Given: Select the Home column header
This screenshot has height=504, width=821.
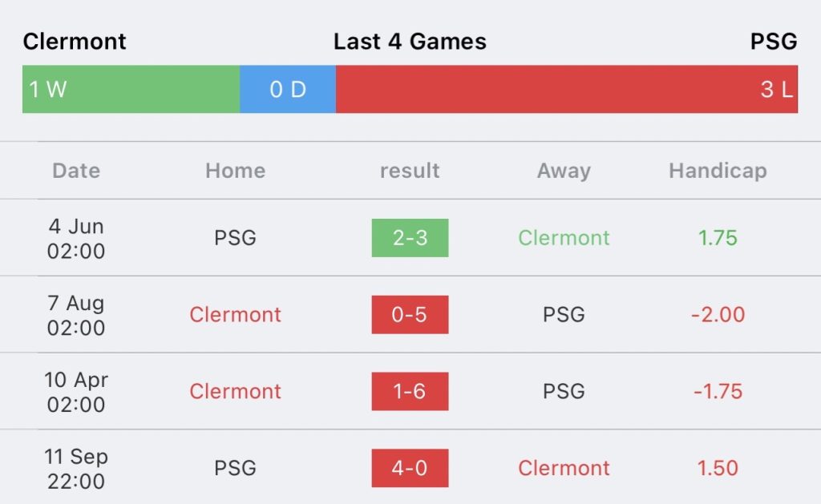Looking at the screenshot, I should (x=235, y=171).
